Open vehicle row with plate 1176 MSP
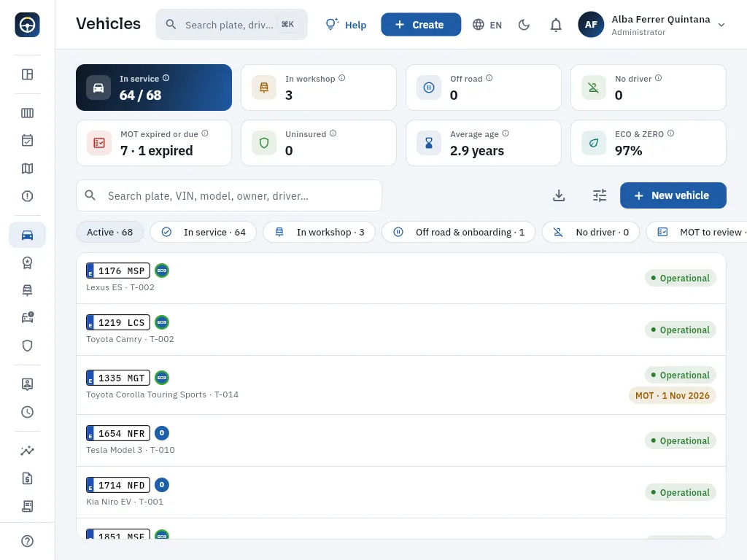 [401, 278]
